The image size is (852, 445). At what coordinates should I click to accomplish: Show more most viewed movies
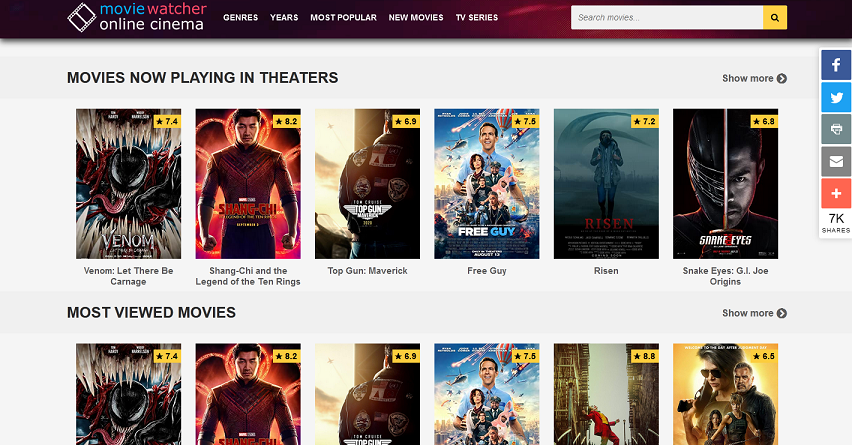[754, 313]
